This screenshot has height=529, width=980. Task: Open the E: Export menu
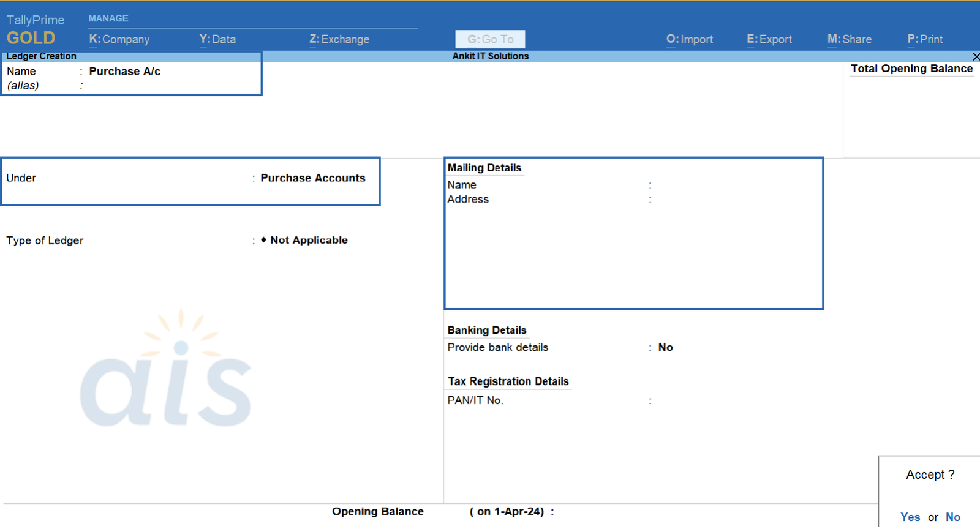[769, 39]
